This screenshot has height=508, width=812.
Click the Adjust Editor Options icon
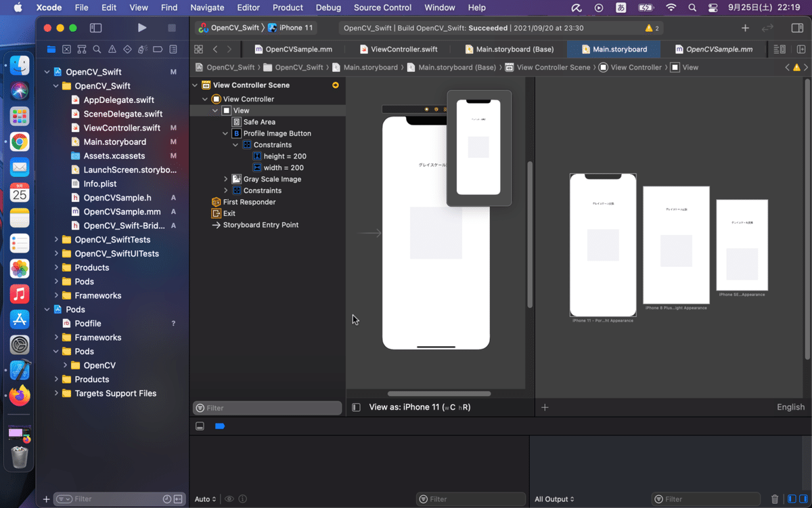[x=780, y=49]
